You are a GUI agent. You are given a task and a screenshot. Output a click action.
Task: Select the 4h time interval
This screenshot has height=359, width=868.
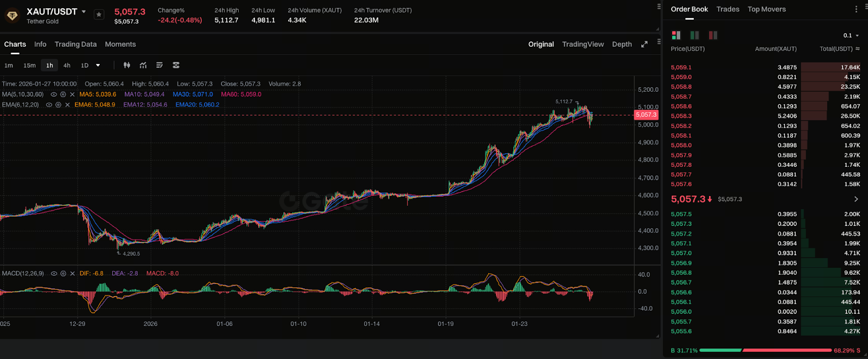pyautogui.click(x=67, y=65)
